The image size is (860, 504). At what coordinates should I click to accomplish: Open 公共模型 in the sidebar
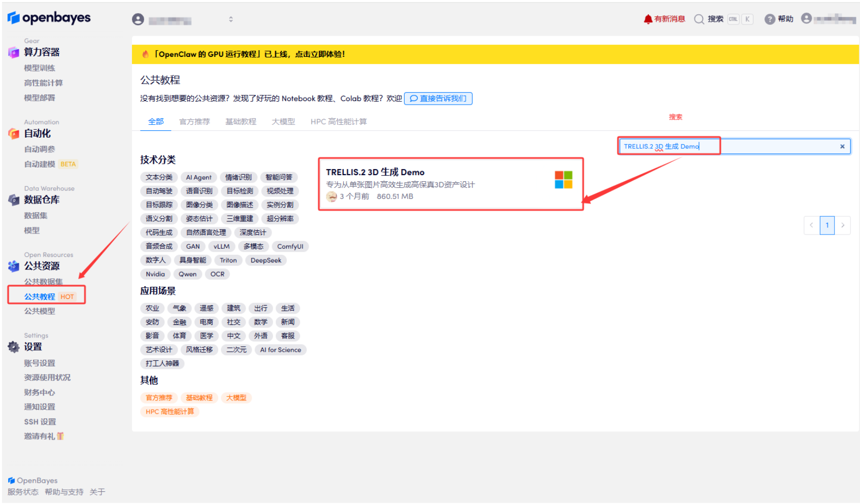40,312
